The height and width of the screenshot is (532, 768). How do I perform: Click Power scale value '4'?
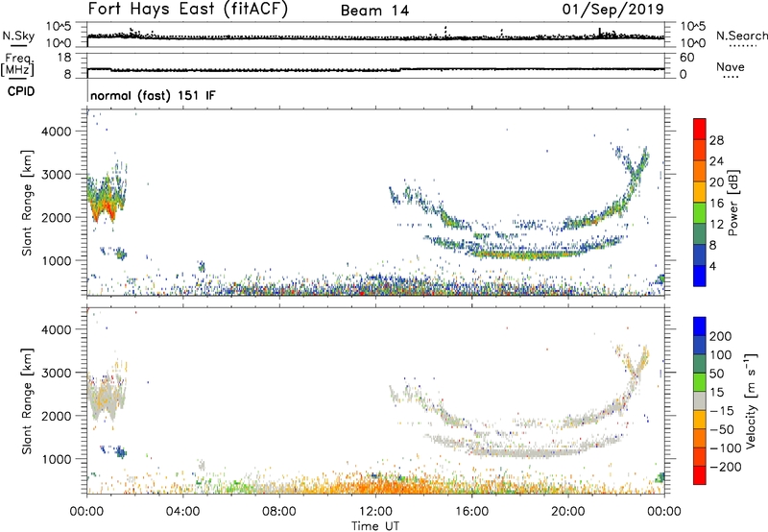[x=712, y=267]
